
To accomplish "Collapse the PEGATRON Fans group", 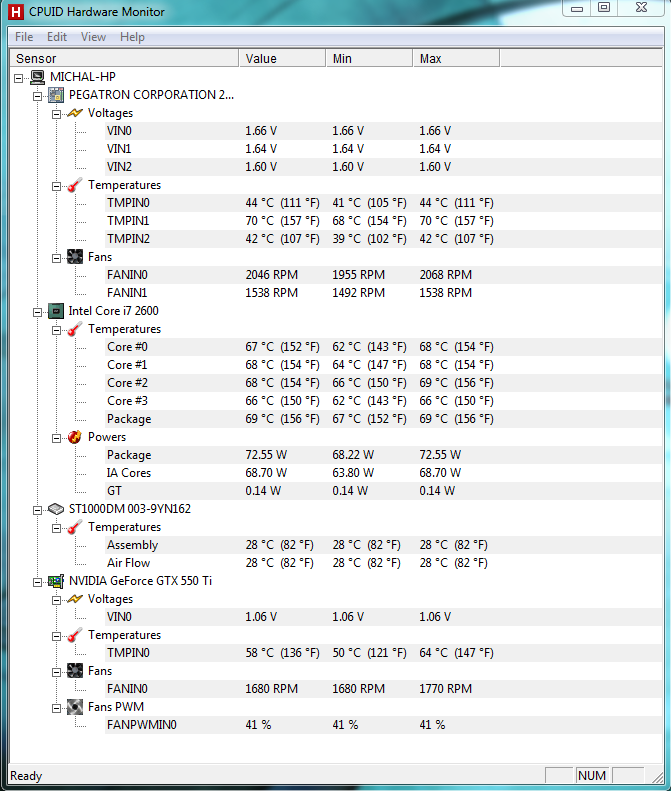I will click(x=56, y=258).
